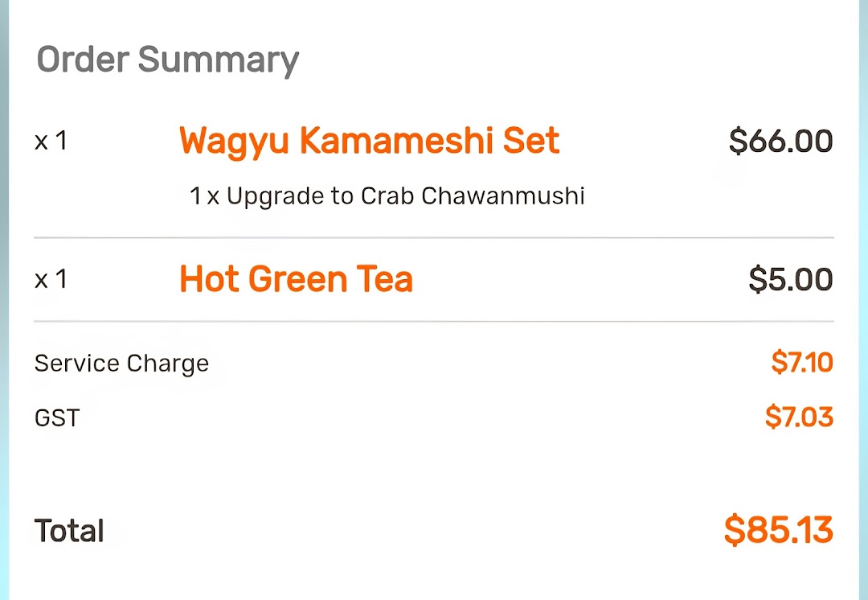Click the GST label
The height and width of the screenshot is (600, 868).
pyautogui.click(x=57, y=418)
